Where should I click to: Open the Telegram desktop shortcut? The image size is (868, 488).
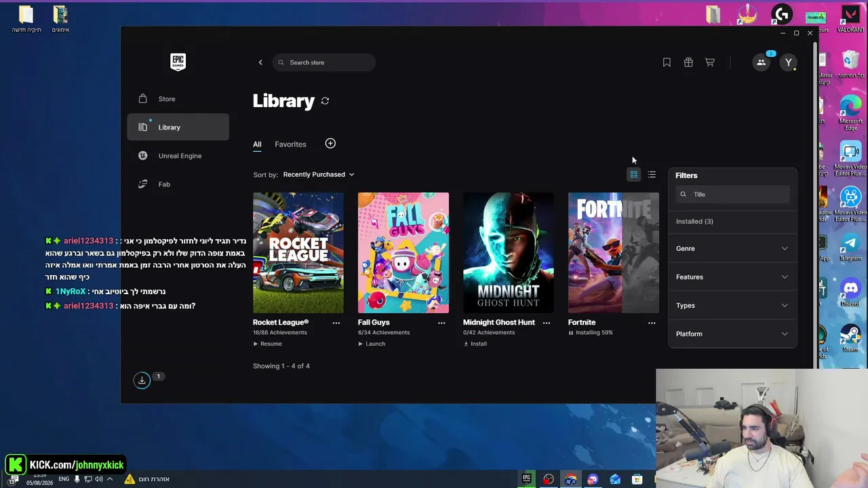point(850,247)
